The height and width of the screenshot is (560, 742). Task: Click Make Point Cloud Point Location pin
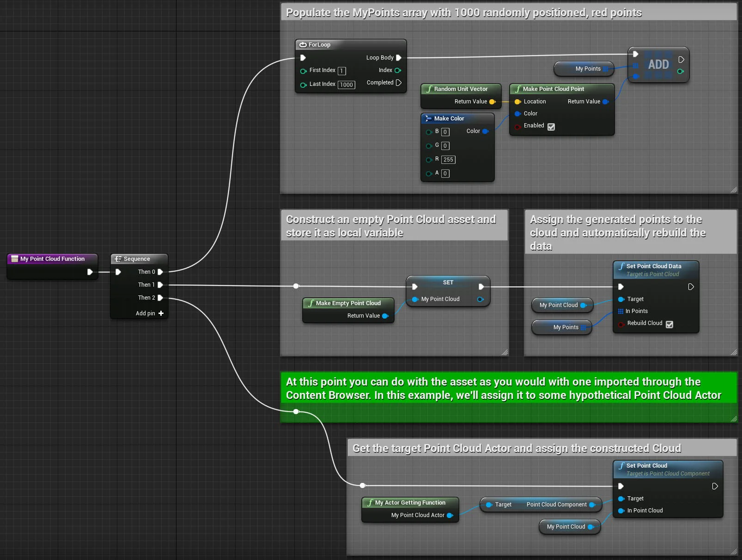tap(517, 102)
